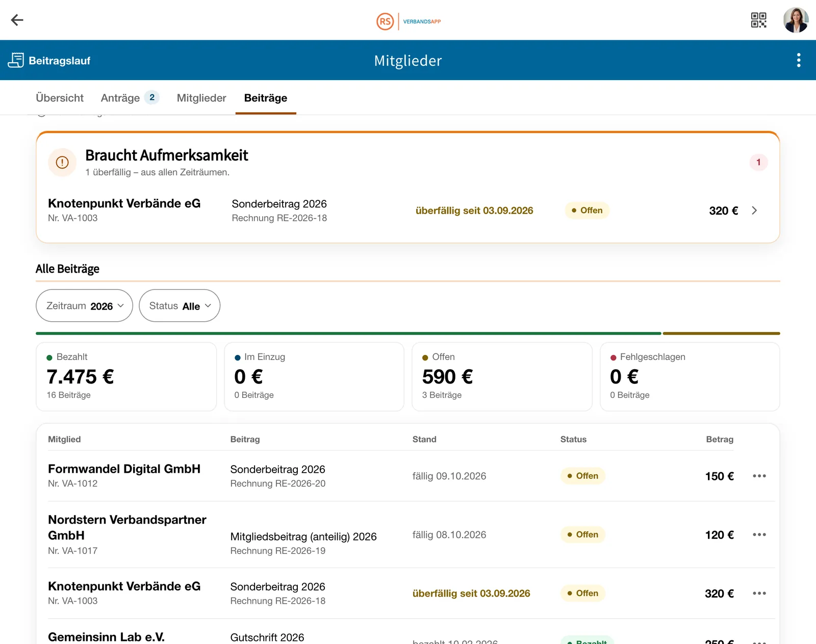Open the Mitglieder tab

[201, 98]
